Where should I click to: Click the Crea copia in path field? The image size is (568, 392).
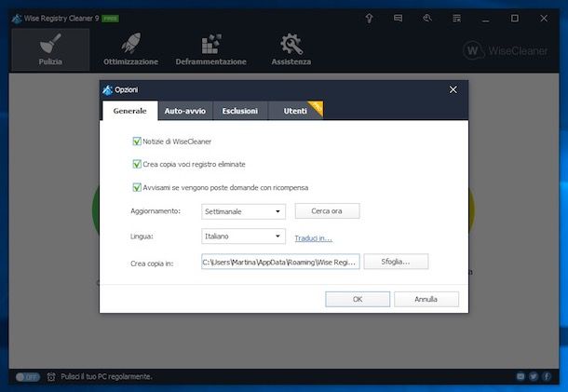click(x=280, y=262)
